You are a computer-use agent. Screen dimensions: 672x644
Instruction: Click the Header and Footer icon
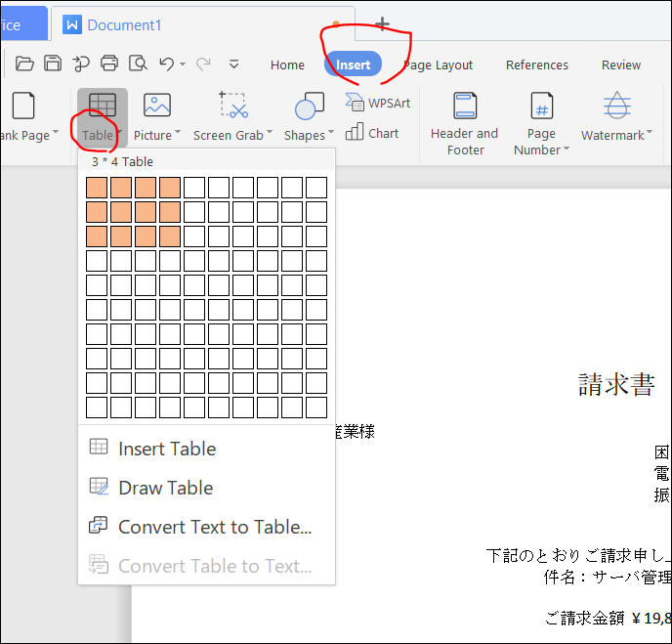coord(465,106)
